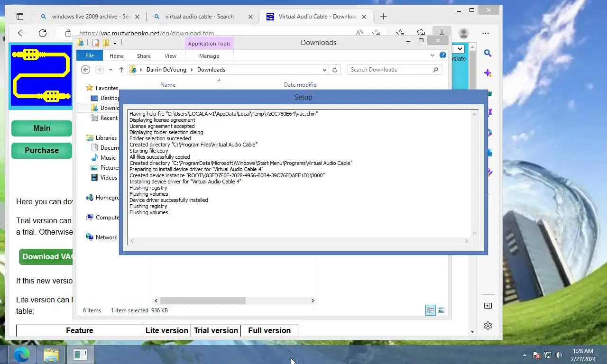This screenshot has height=364, width=607.
Task: Open Edge settings and more menu
Action: 486,33
